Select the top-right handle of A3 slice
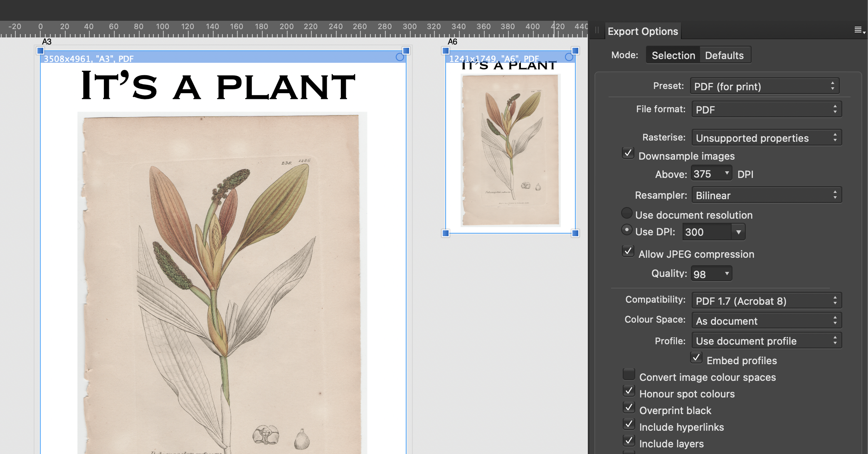 click(406, 51)
